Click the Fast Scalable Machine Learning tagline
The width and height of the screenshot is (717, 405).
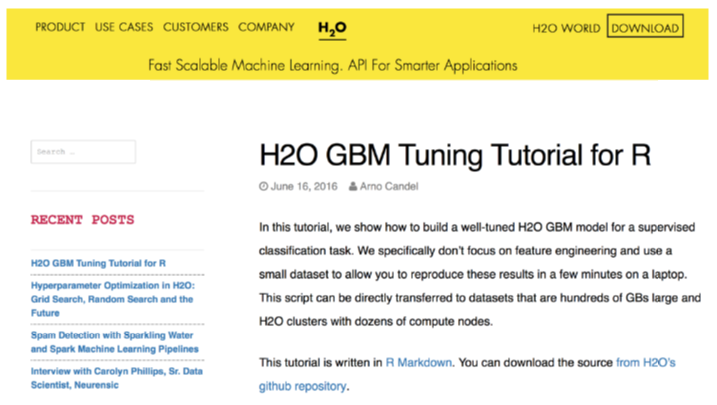coord(333,65)
